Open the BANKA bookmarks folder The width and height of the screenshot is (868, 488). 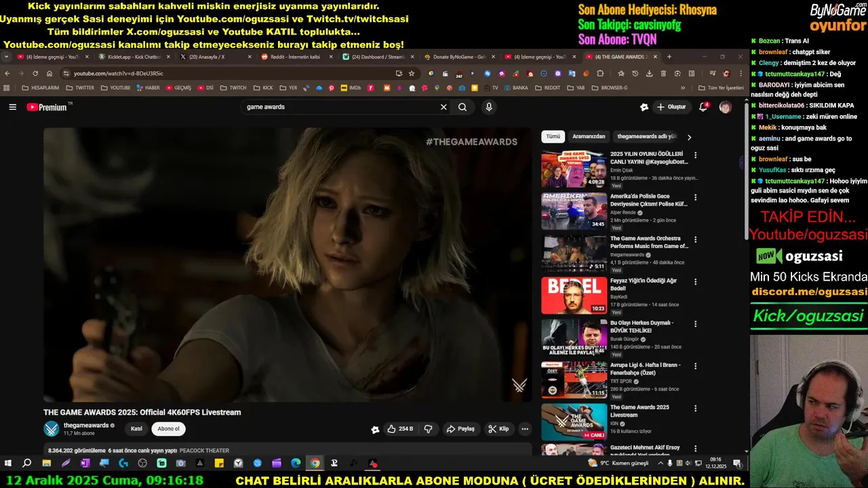[x=515, y=87]
